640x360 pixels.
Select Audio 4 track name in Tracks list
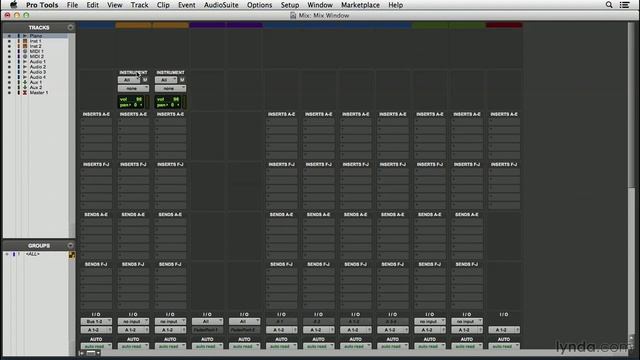tap(38, 77)
